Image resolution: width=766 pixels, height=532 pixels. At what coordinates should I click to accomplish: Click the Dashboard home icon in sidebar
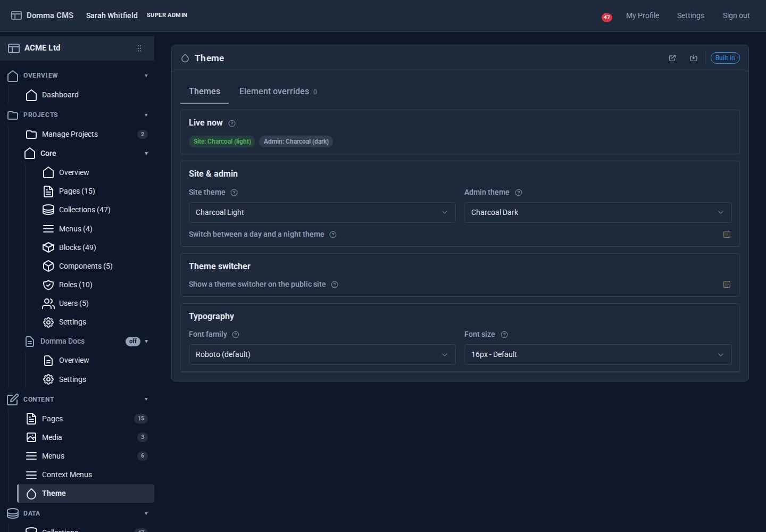[x=31, y=95]
